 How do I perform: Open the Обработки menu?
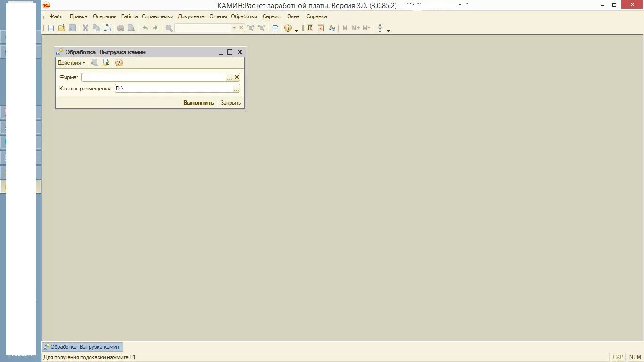244,16
